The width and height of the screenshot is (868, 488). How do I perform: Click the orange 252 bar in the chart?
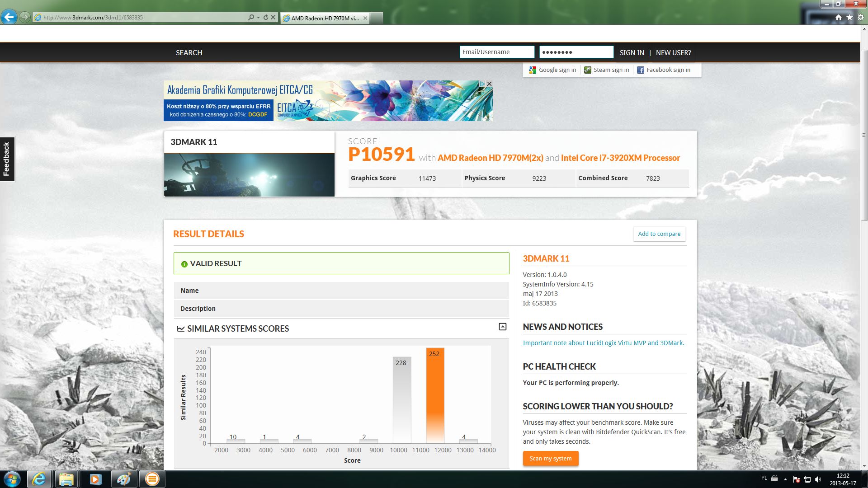tap(435, 395)
